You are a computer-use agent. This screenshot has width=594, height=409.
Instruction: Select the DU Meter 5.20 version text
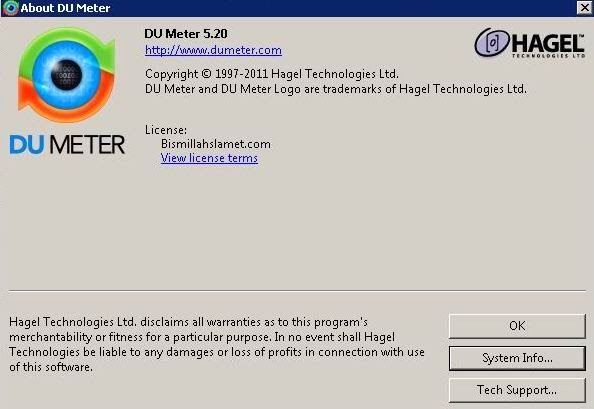pos(186,34)
